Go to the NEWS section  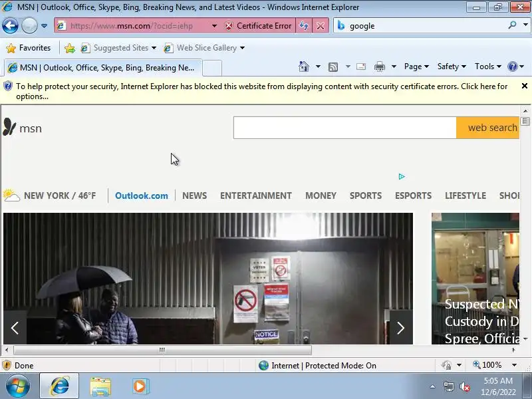[x=194, y=196]
